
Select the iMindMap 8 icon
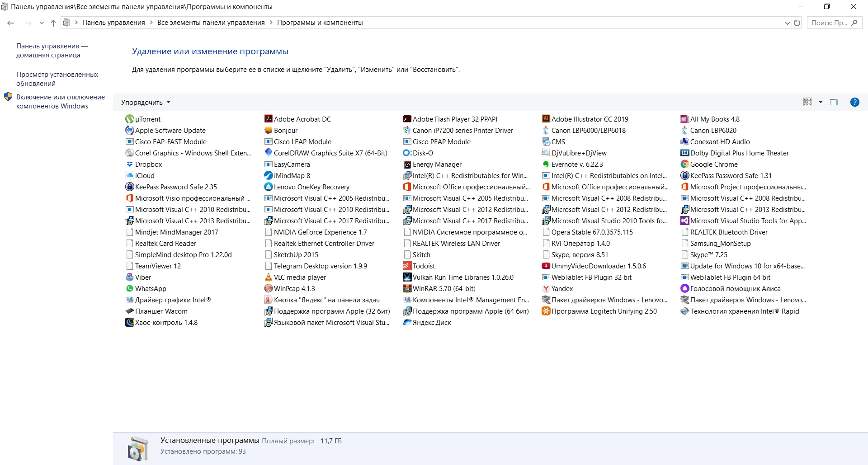point(269,176)
